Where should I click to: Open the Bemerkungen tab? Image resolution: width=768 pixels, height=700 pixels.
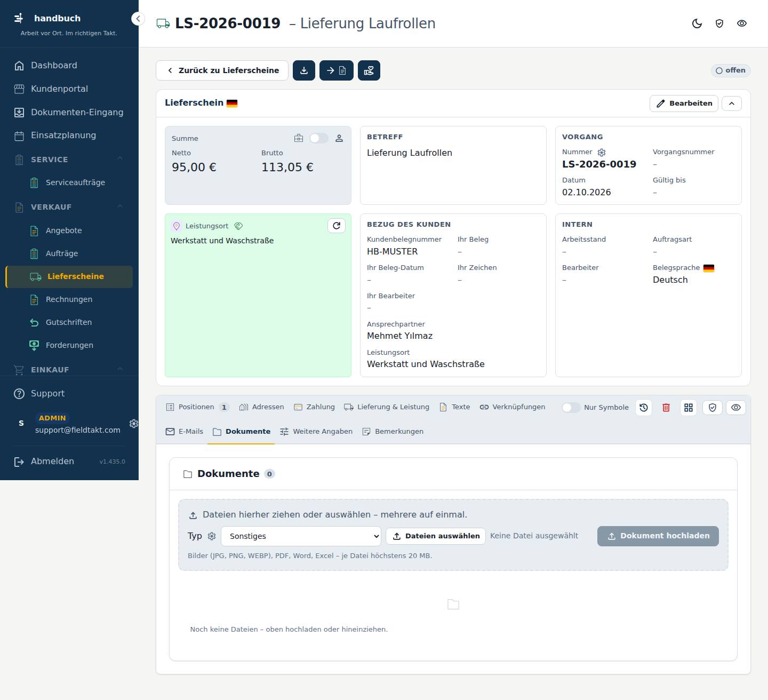point(393,432)
